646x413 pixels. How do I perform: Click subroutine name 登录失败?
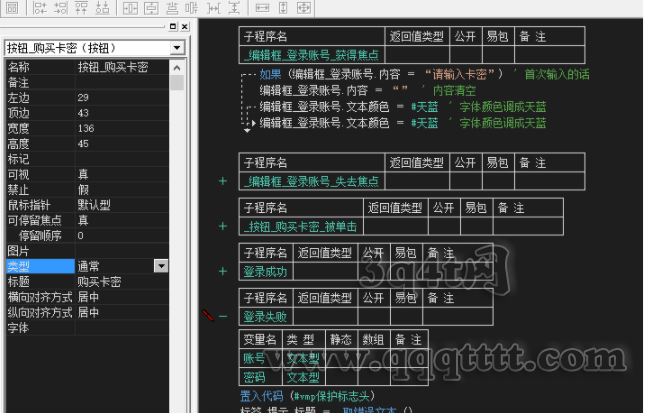[265, 317]
